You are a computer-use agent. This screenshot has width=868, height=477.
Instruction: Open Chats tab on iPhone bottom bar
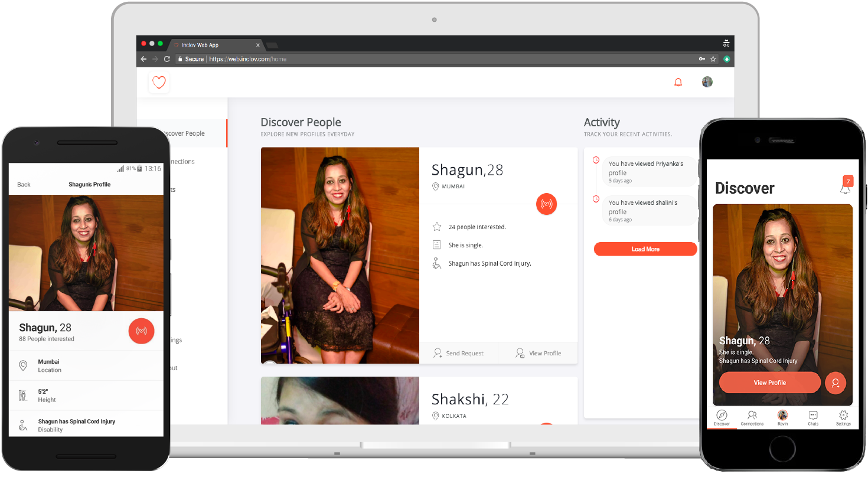point(813,418)
